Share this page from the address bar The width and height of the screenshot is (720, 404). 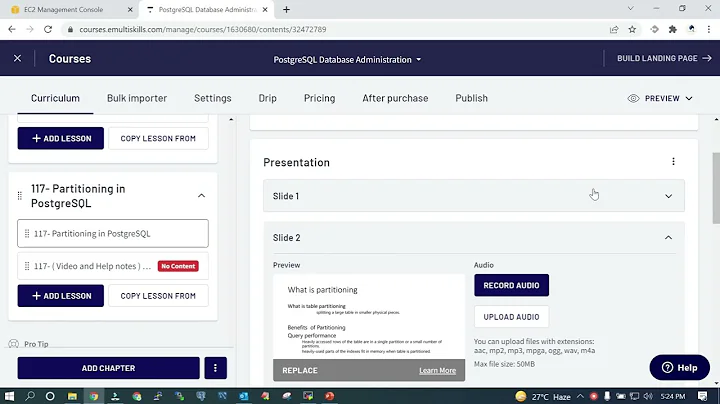point(614,29)
